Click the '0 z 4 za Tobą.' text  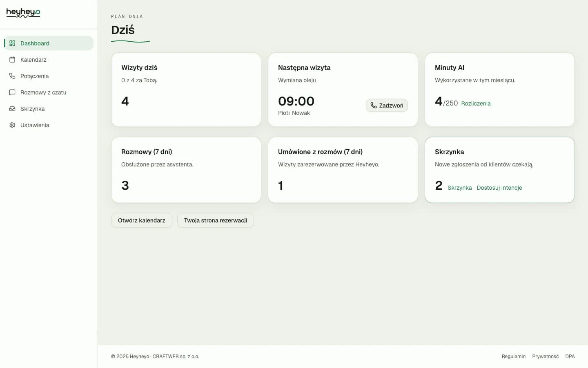coord(139,80)
